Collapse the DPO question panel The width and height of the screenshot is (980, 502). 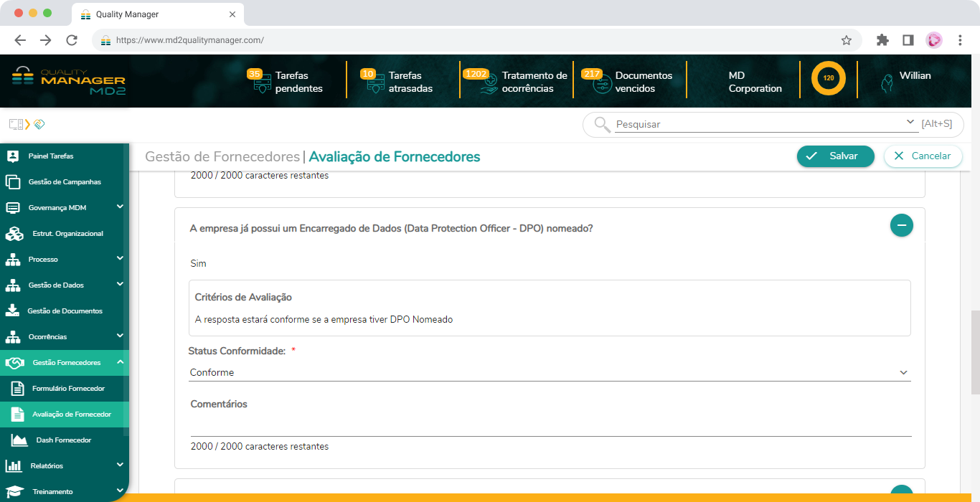[901, 224]
